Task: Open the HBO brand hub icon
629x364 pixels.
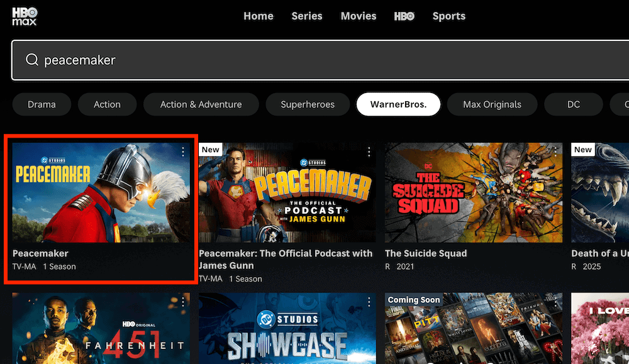Action: [404, 16]
